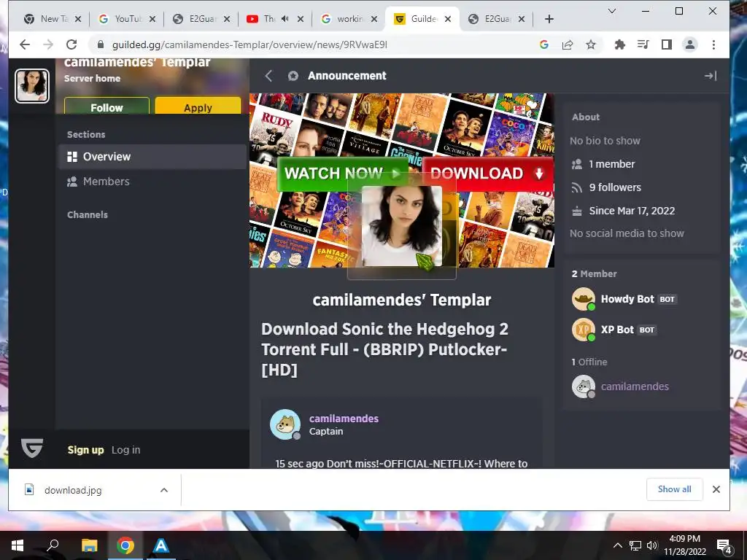
Task: Toggle the browser side panel icon
Action: [667, 44]
